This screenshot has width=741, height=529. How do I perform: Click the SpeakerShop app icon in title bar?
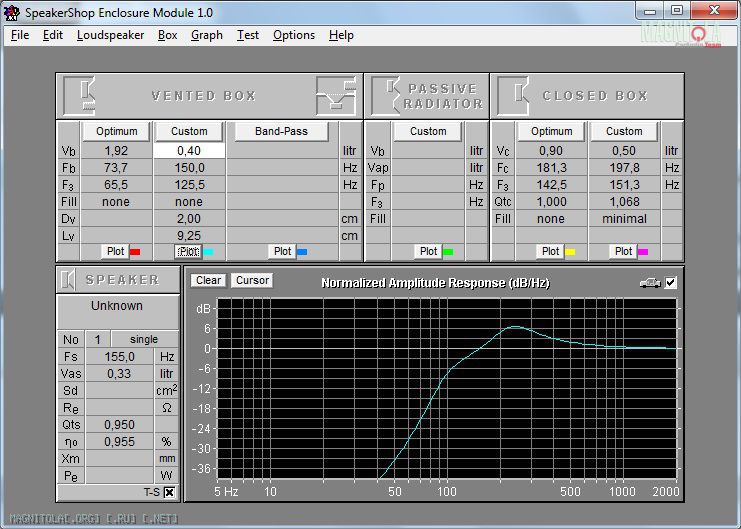(12, 13)
